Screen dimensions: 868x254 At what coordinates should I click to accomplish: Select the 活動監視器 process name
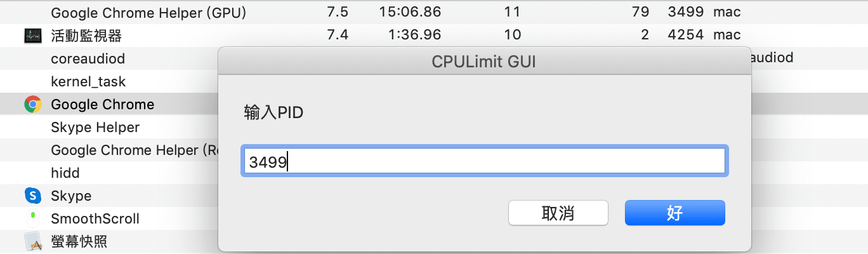86,36
